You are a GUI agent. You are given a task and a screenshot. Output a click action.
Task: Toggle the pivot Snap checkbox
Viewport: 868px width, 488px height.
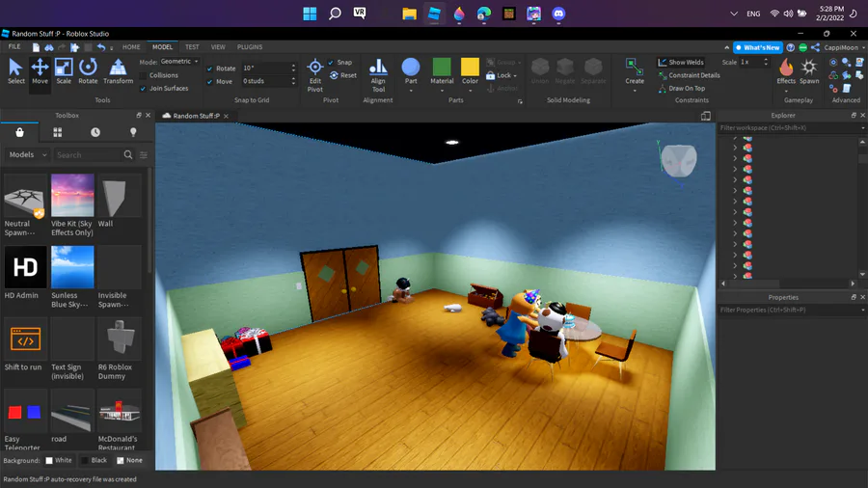(331, 63)
